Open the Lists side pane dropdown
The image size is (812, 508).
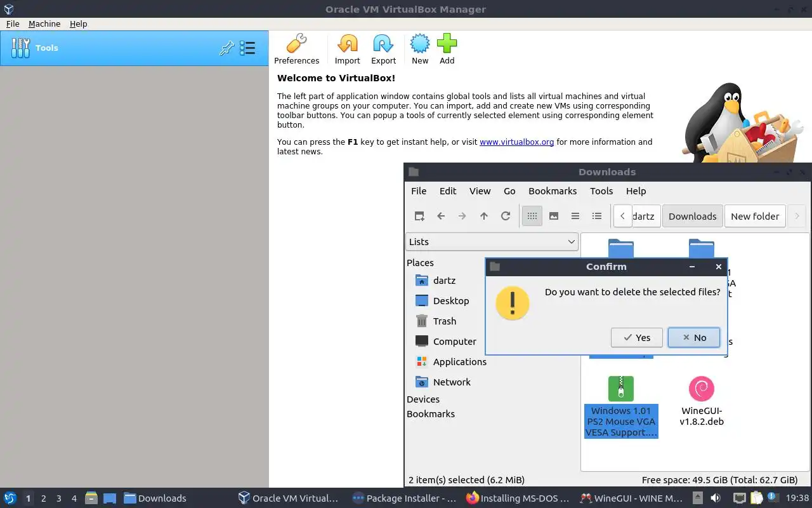[x=492, y=242]
